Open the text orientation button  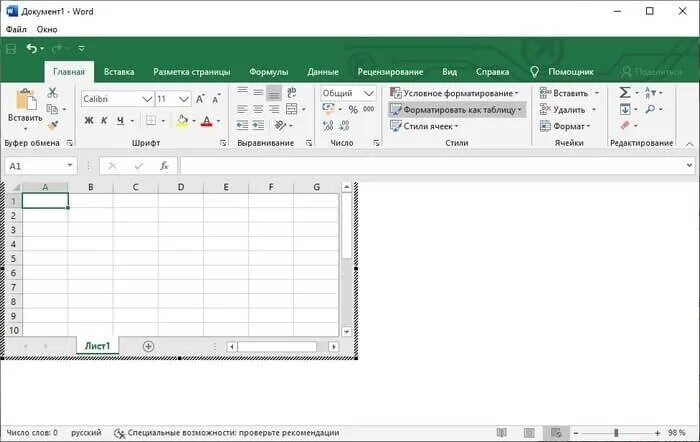click(x=280, y=125)
